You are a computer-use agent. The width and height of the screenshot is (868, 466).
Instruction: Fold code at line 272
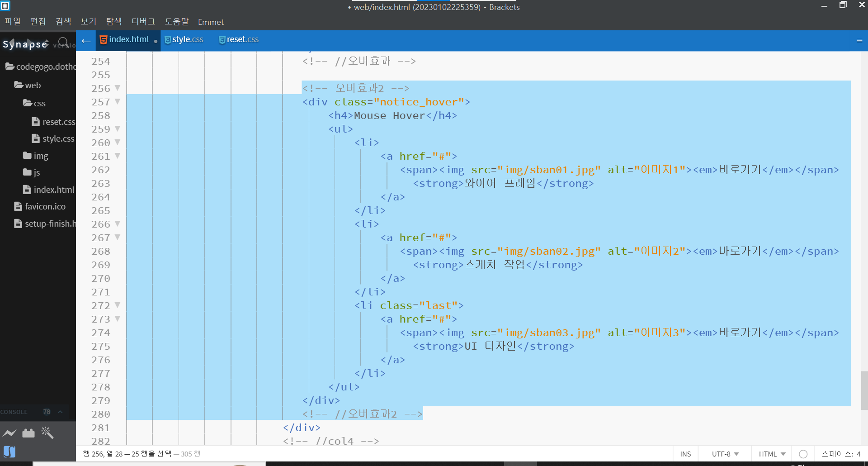pyautogui.click(x=118, y=305)
